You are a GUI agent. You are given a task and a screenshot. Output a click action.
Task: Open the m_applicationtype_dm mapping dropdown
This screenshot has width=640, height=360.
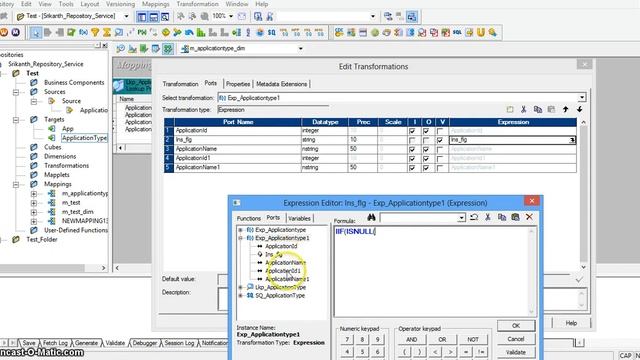pos(300,49)
